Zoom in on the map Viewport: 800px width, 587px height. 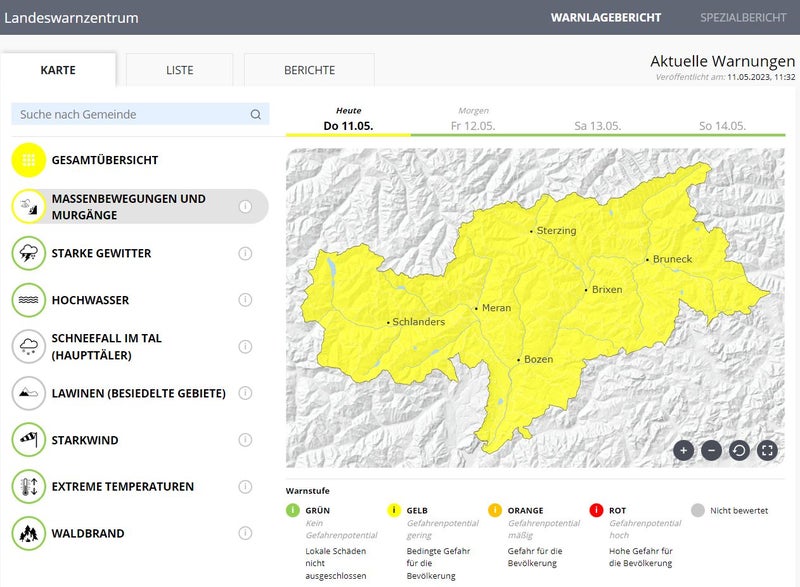coord(683,450)
